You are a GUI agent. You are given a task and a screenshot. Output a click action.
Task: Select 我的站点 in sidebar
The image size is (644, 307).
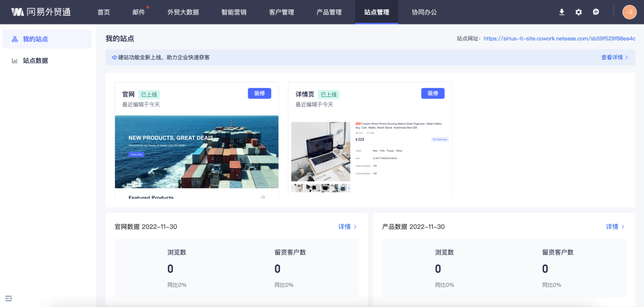(47, 39)
